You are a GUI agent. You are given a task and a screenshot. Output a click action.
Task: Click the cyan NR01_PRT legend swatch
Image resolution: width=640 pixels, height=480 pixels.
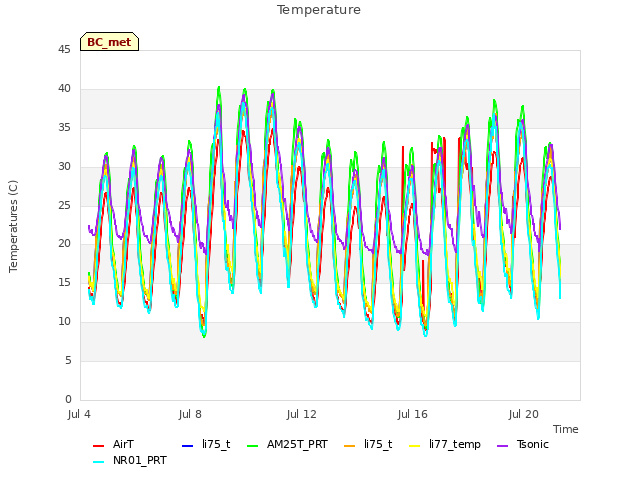pos(98,462)
